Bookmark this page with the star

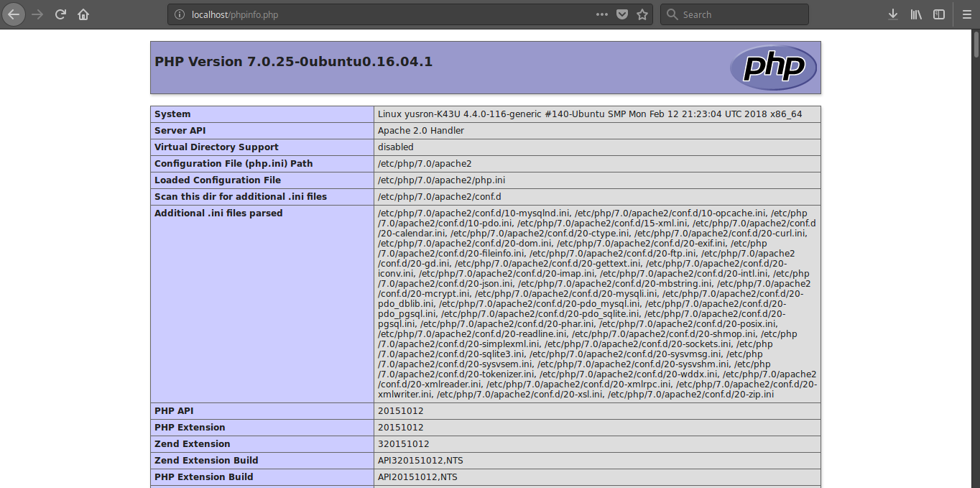642,14
